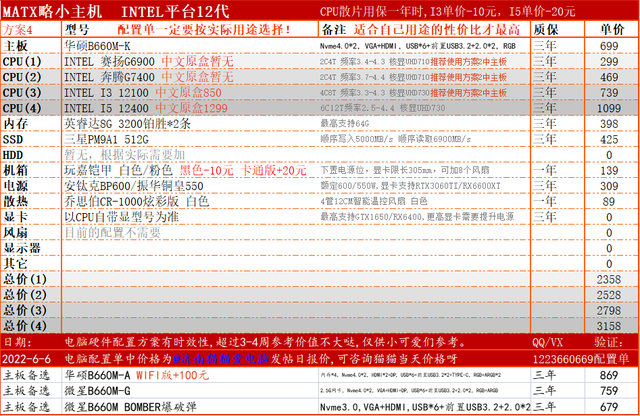Click the total 2358 for 总价(1)
The width and height of the screenshot is (640, 416).
609,280
